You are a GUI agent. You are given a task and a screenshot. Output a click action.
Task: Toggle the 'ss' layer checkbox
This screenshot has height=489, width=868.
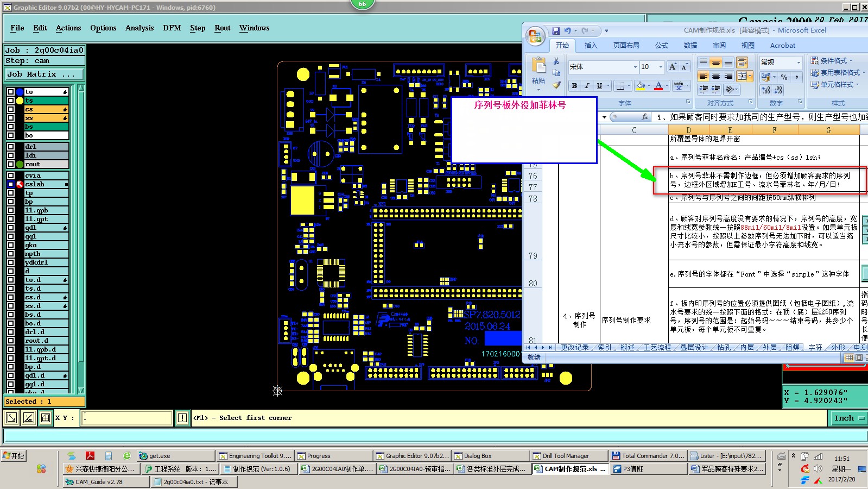coord(11,118)
